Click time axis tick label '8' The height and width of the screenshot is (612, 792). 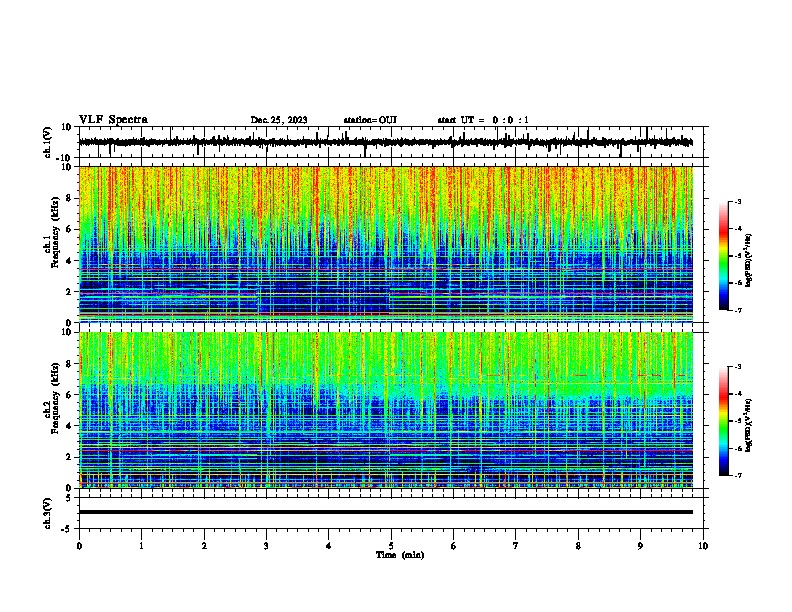578,546
